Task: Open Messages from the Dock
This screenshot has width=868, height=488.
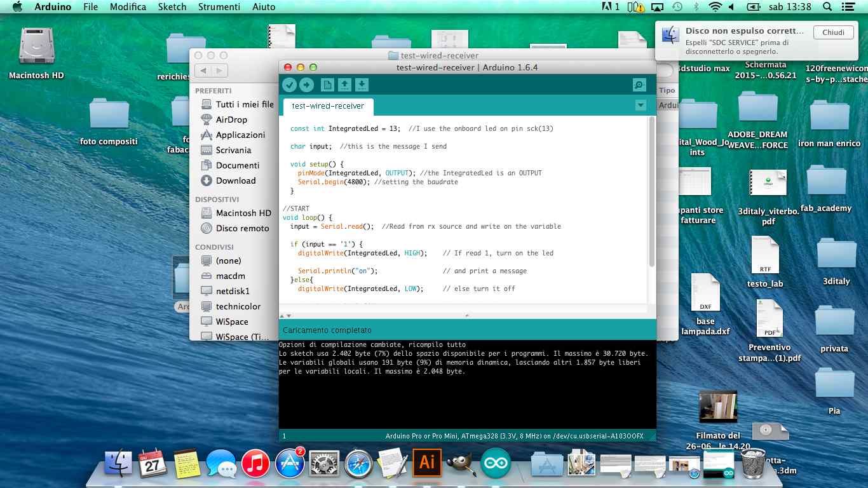Action: coord(222,464)
